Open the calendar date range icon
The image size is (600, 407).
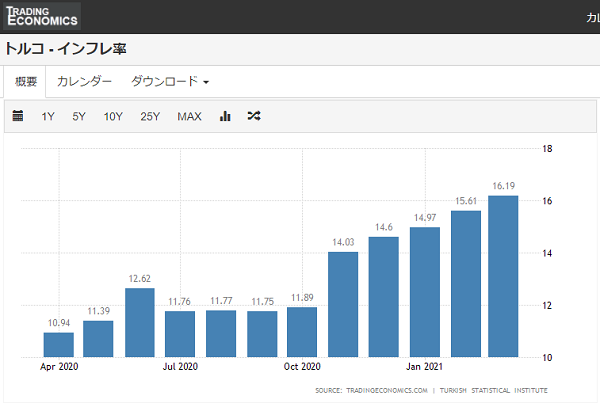18,116
